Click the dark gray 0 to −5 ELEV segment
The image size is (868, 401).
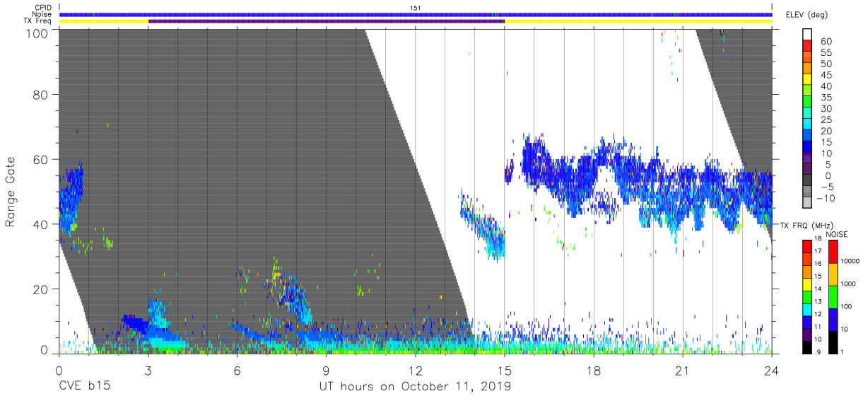pyautogui.click(x=808, y=181)
